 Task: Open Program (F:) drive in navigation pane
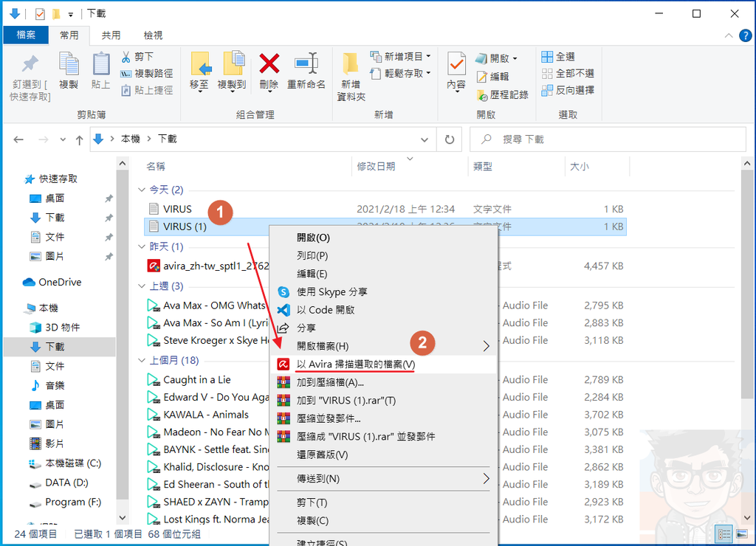[65, 502]
